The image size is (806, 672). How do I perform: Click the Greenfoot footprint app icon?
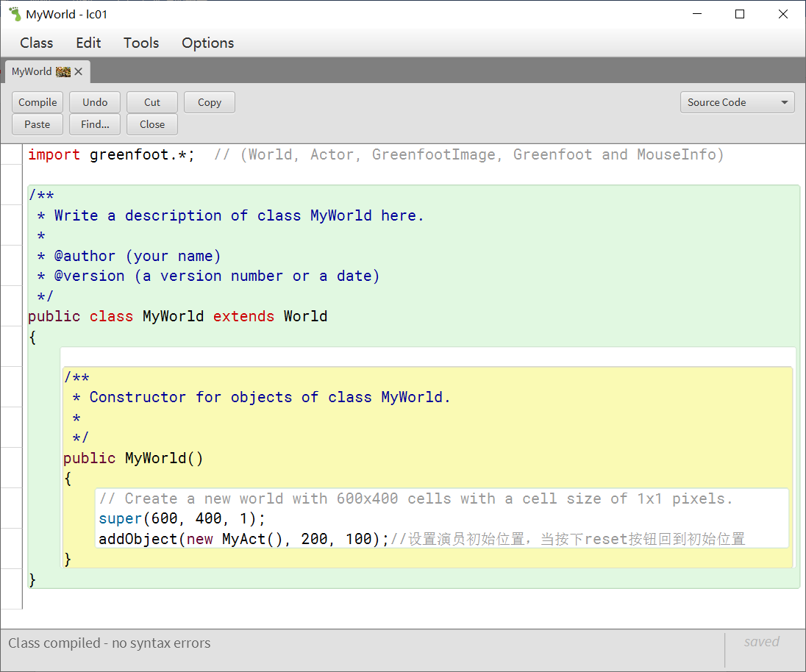(x=15, y=14)
